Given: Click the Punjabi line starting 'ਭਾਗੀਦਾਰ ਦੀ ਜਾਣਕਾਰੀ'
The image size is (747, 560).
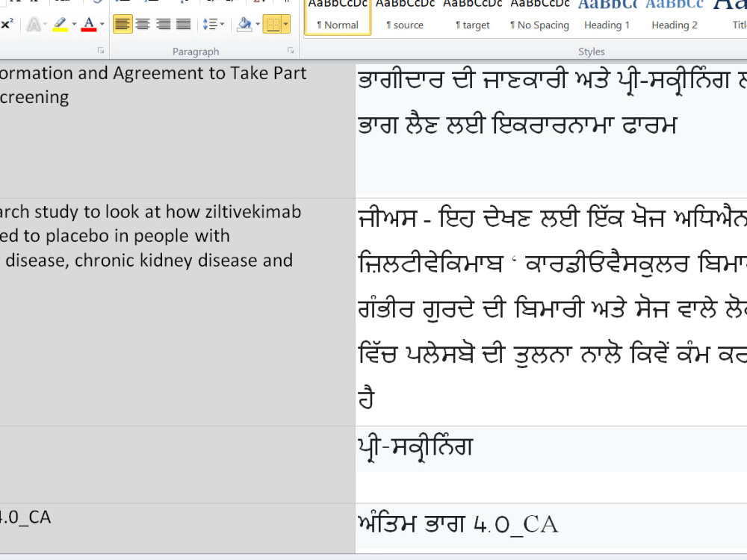Looking at the screenshot, I should 552,80.
